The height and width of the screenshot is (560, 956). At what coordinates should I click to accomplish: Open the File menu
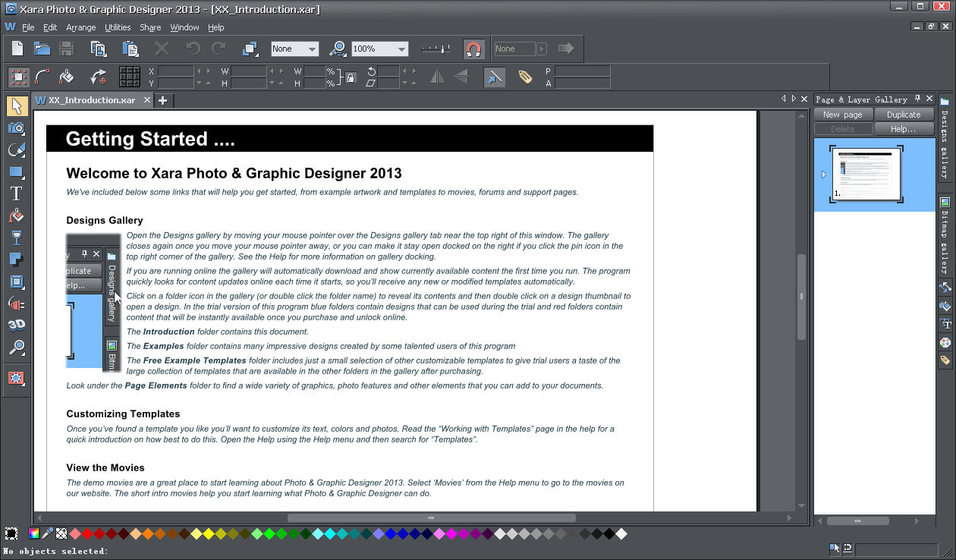point(28,27)
